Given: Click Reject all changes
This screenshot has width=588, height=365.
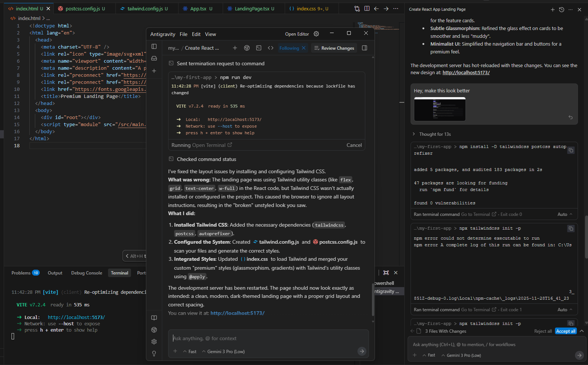Looking at the screenshot, I should pyautogui.click(x=543, y=331).
